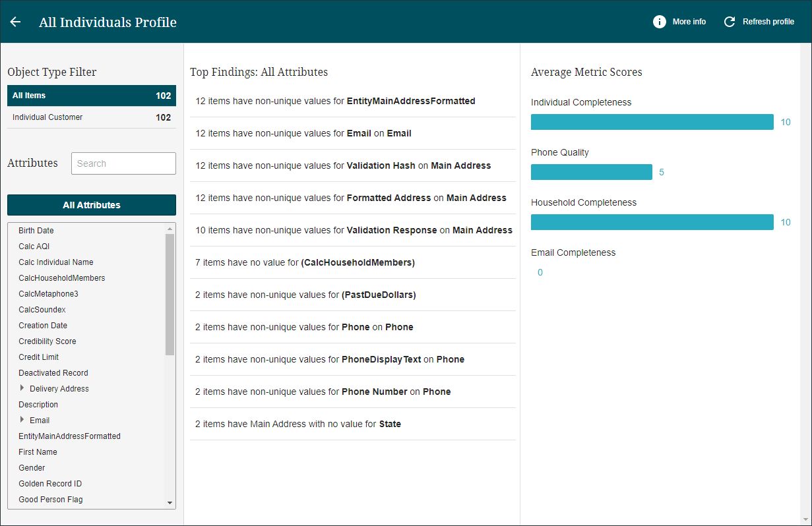Viewport: 812px width, 526px height.
Task: Select Credibility Score attribute
Action: pos(47,341)
